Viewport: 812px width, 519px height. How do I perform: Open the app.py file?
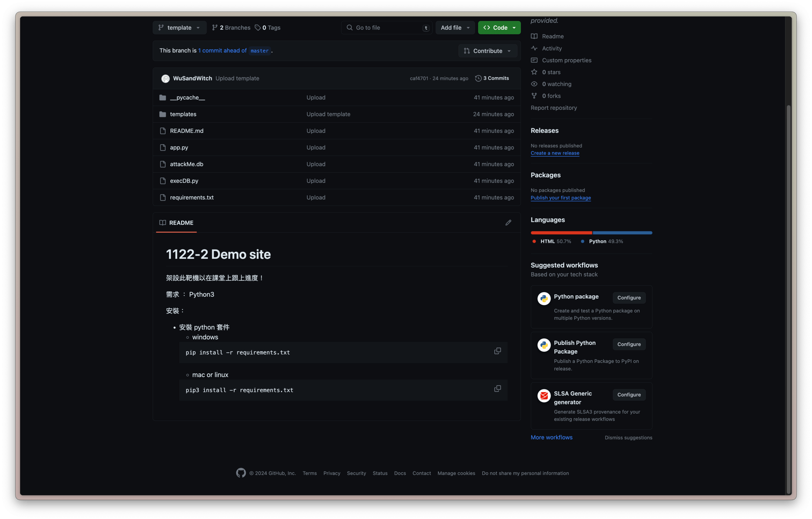pos(179,147)
